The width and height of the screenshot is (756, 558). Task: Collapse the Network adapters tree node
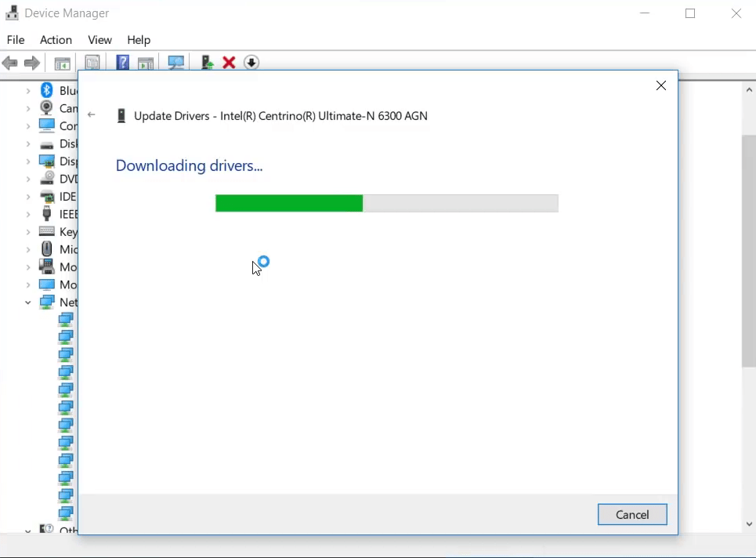tap(28, 303)
